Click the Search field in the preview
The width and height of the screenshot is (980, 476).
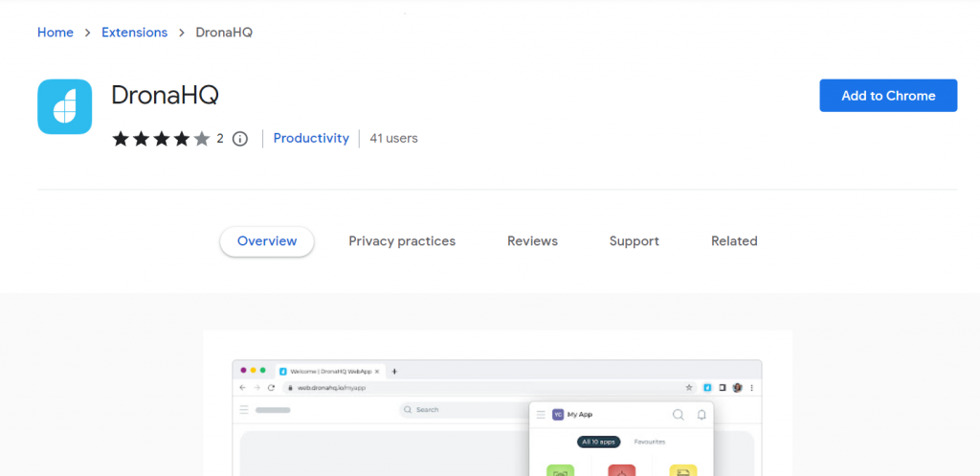click(x=464, y=410)
